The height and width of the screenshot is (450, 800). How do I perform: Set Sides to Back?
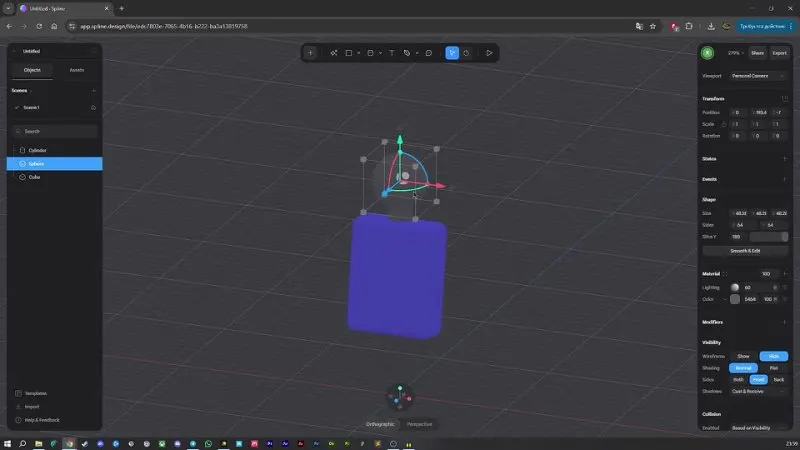pyautogui.click(x=779, y=380)
